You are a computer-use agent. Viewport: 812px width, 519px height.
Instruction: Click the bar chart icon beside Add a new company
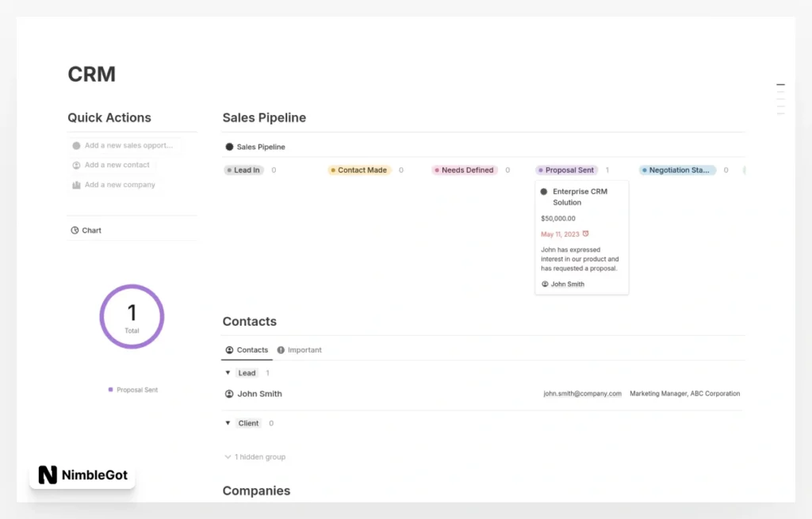(76, 185)
